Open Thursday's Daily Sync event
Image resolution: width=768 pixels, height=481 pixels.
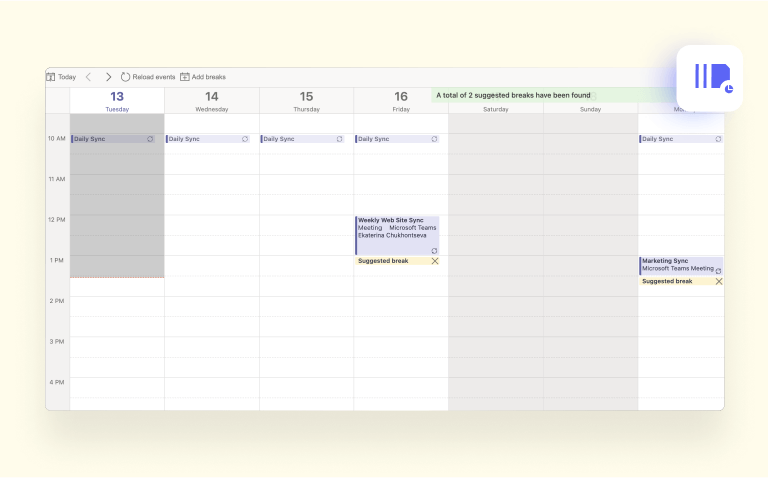pos(302,139)
